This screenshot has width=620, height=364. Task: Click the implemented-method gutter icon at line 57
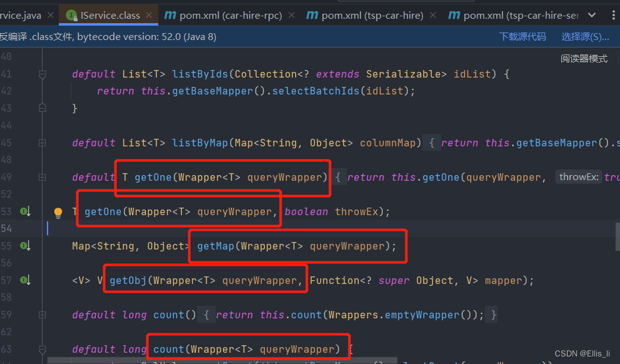[25, 280]
